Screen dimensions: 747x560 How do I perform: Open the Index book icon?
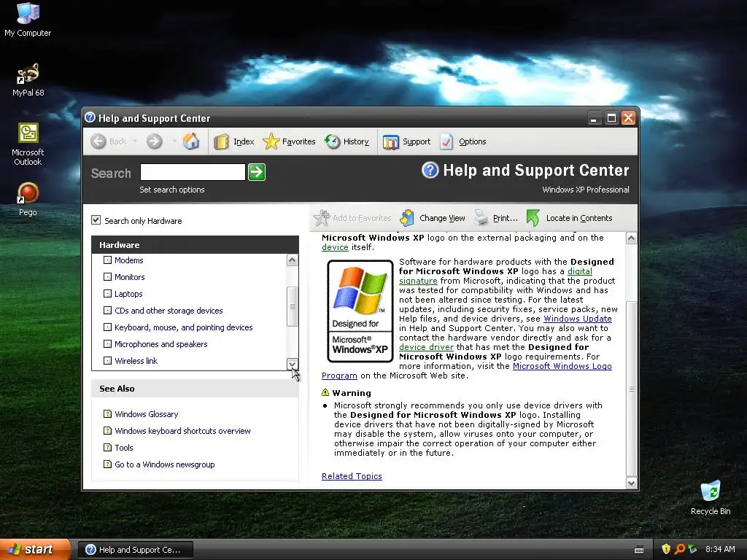[222, 141]
